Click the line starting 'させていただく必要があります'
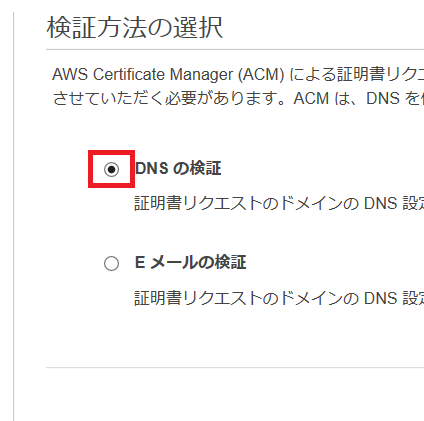The width and height of the screenshot is (424, 421). click(x=238, y=98)
